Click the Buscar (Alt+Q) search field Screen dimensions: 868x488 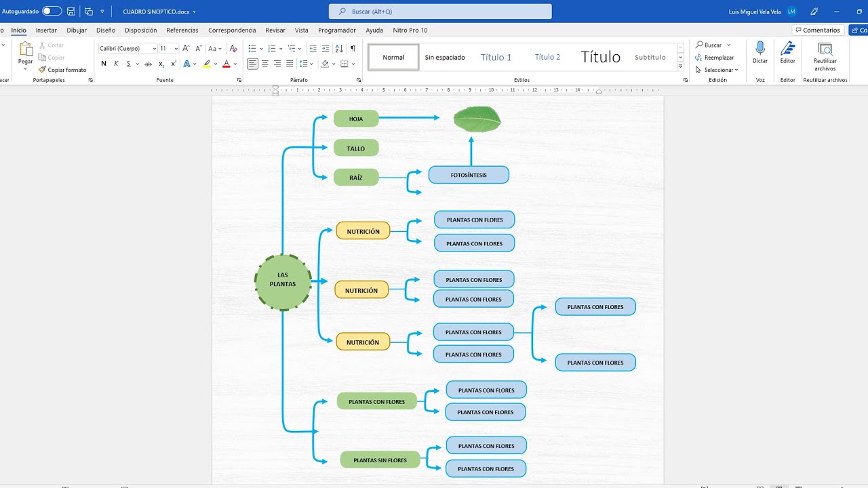440,12
